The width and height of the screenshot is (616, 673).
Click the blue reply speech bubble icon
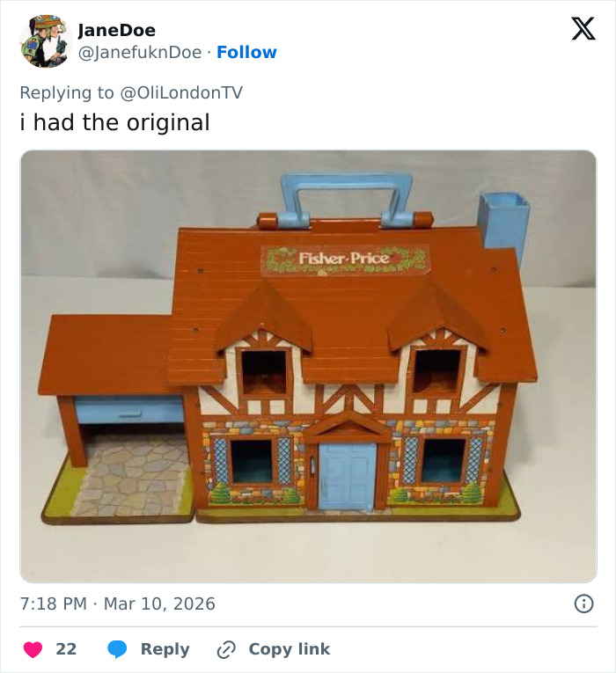click(118, 649)
